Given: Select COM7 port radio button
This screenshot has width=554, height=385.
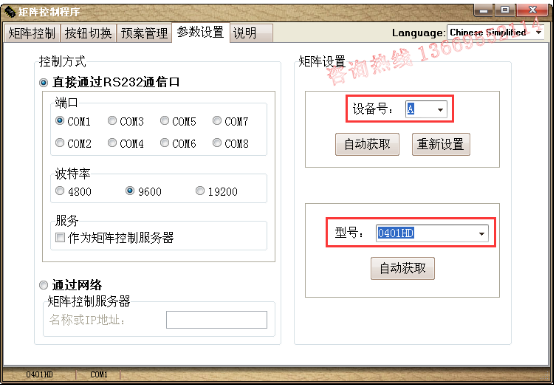Looking at the screenshot, I should click(217, 121).
